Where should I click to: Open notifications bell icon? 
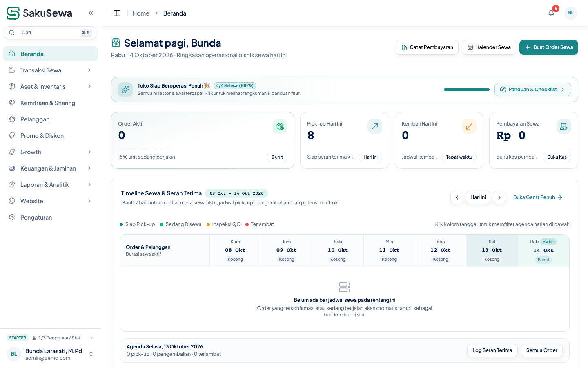point(551,13)
